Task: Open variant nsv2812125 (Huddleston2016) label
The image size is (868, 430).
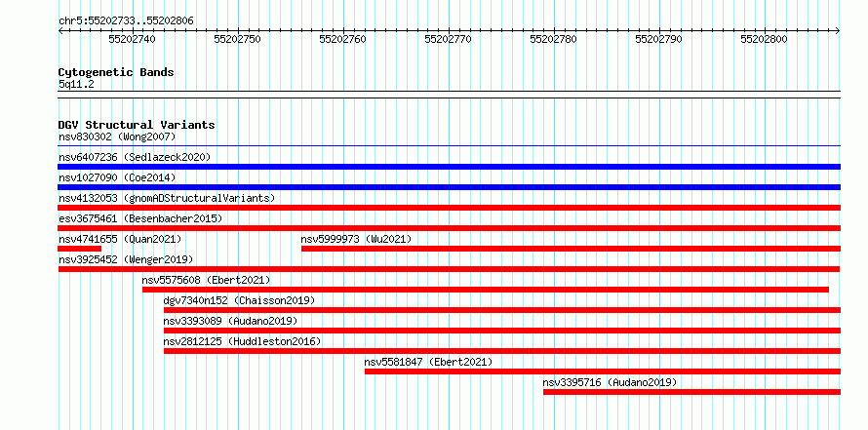Action: tap(243, 341)
